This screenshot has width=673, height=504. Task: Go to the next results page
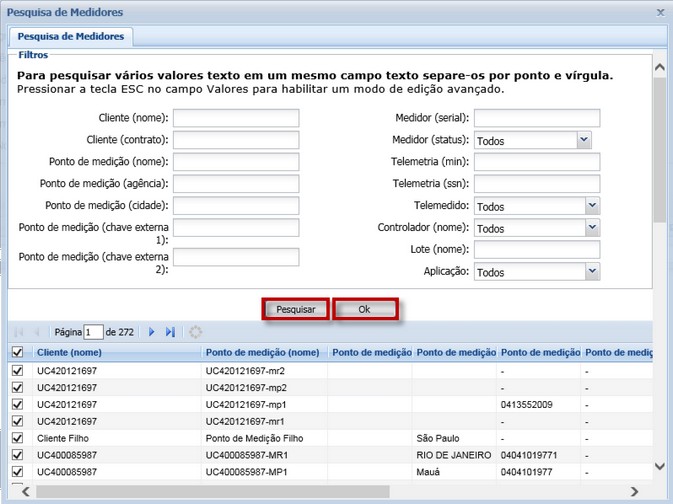152,332
